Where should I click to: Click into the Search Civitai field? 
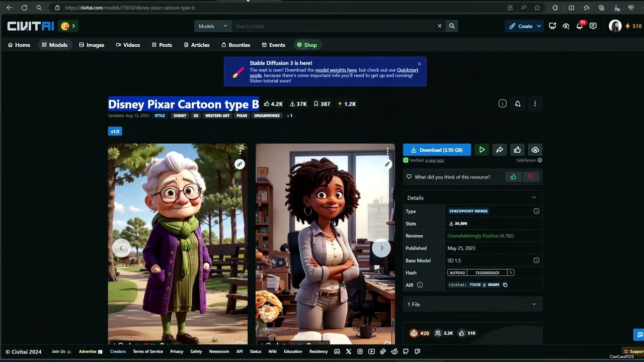[x=334, y=26]
